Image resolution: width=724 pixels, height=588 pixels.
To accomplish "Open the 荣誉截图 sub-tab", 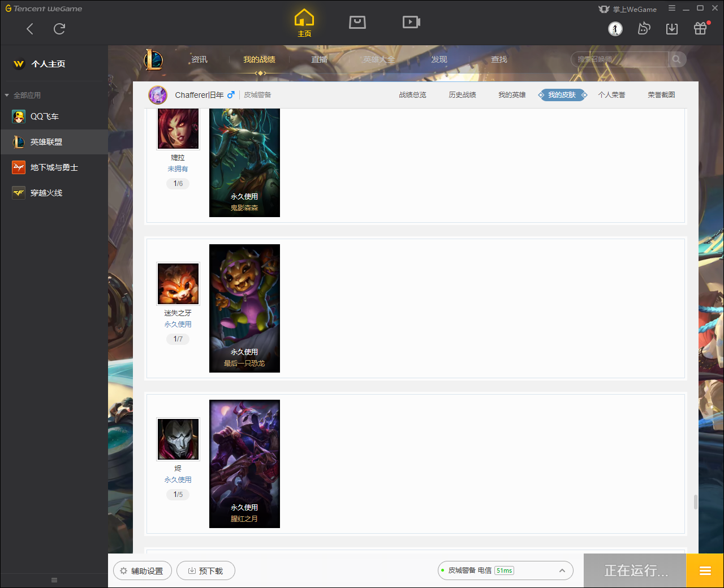I will (661, 95).
